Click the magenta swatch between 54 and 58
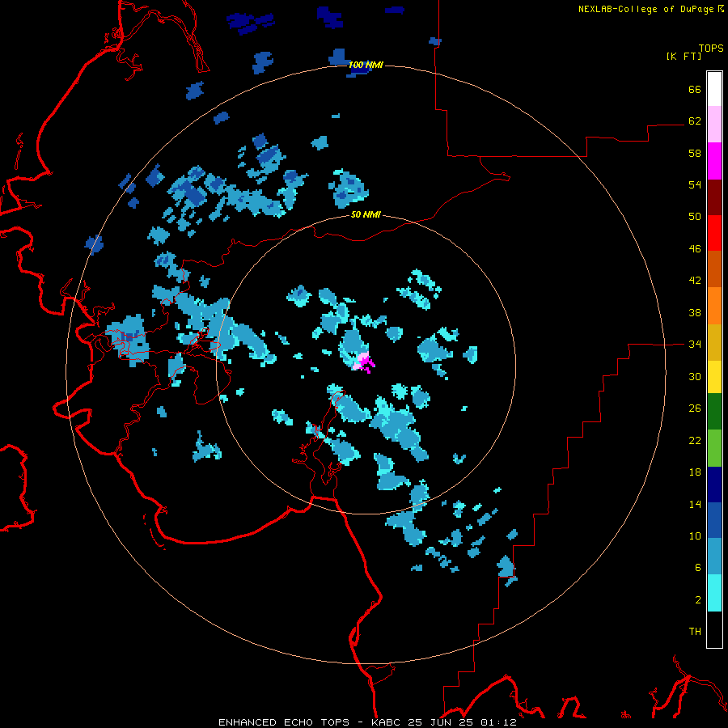The image size is (728, 728). (x=714, y=161)
